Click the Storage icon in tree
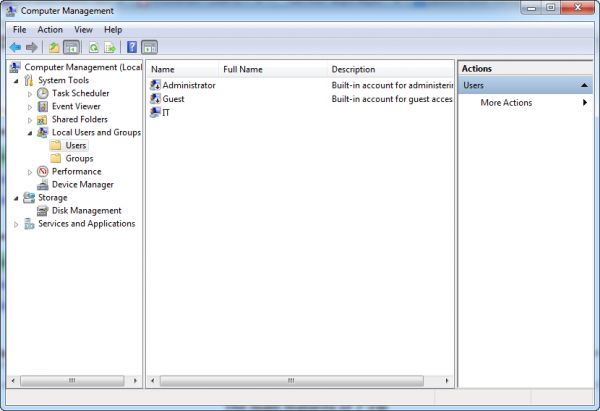The width and height of the screenshot is (600, 411). [x=29, y=197]
